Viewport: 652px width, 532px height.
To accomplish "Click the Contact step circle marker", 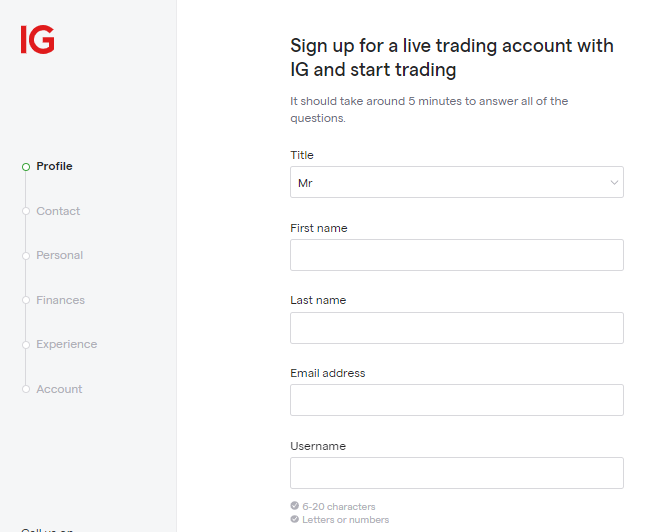I will pyautogui.click(x=26, y=211).
